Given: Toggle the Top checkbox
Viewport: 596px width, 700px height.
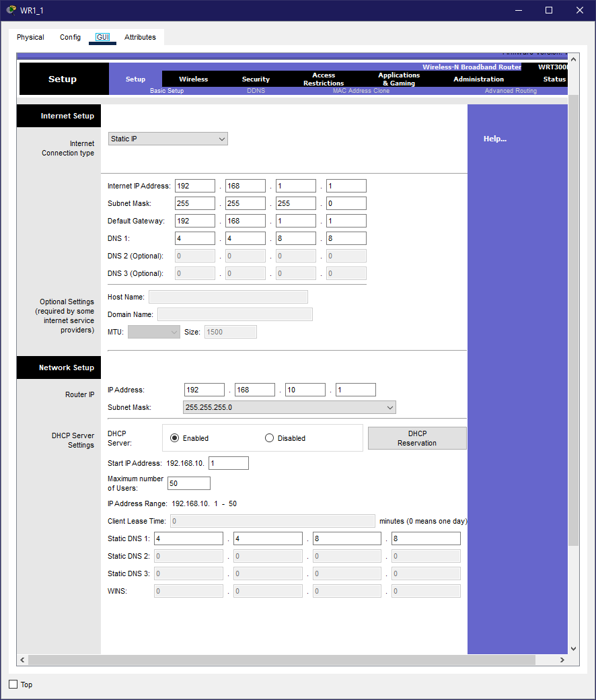Looking at the screenshot, I should pos(13,685).
